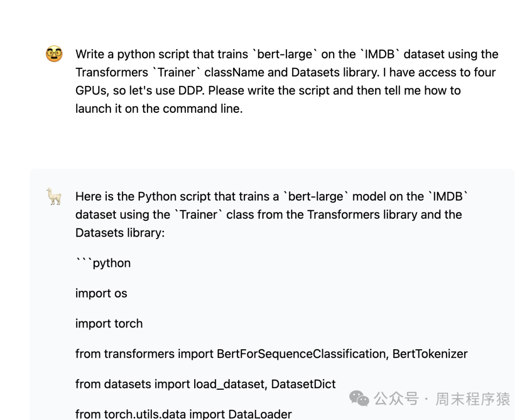Click the `IMDB` word in the response
The image size is (527, 420).
(x=448, y=197)
